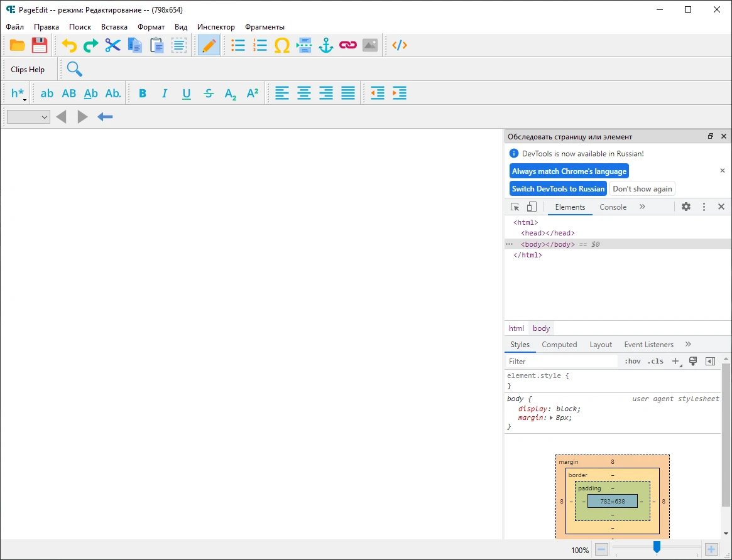Toggle the pencil edit mode button
This screenshot has height=560, width=732.
click(209, 45)
